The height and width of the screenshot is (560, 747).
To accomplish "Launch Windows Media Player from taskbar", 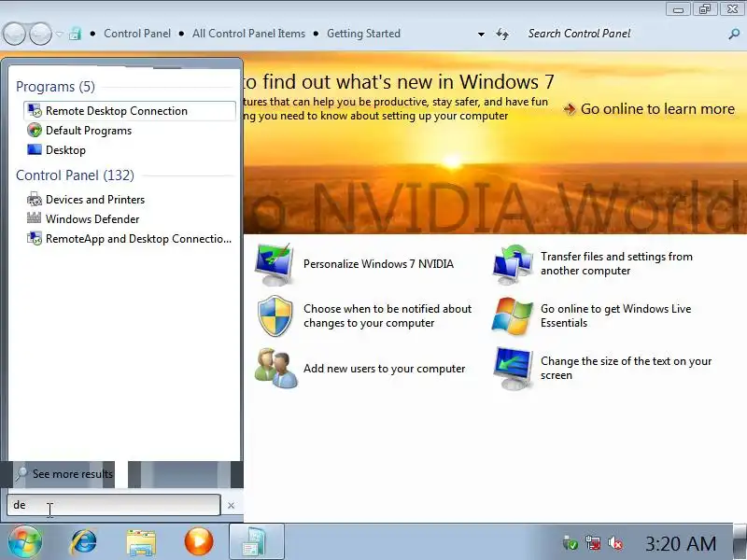I will click(x=199, y=541).
